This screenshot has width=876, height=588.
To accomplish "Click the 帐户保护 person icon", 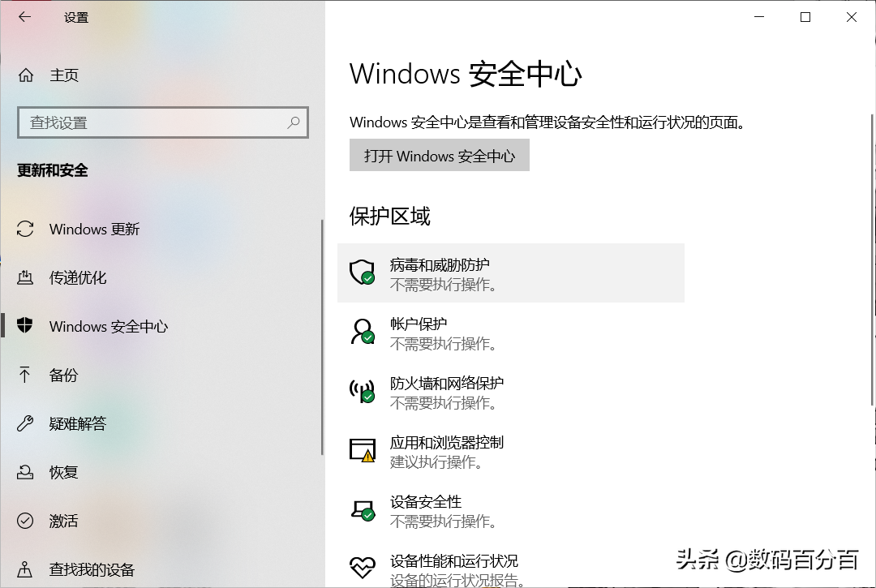I will click(x=362, y=332).
